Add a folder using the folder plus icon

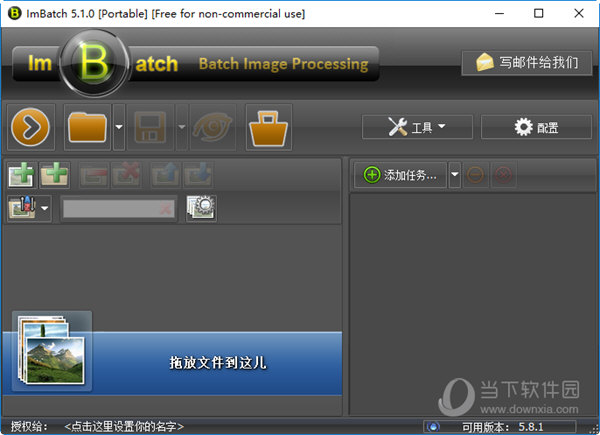pyautogui.click(x=55, y=175)
